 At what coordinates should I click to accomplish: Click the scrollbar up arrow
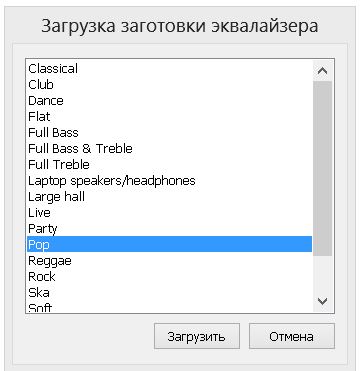point(322,71)
